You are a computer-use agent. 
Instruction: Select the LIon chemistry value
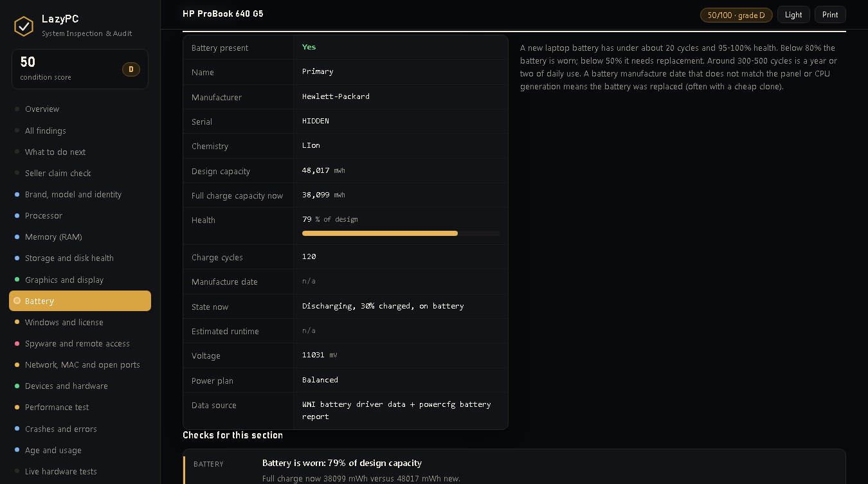pyautogui.click(x=311, y=145)
